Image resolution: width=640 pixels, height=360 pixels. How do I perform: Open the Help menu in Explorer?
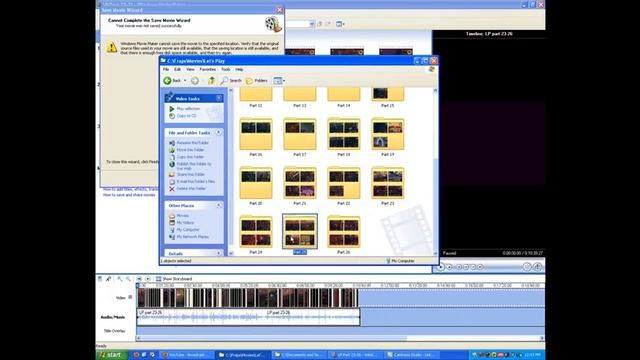pos(239,69)
